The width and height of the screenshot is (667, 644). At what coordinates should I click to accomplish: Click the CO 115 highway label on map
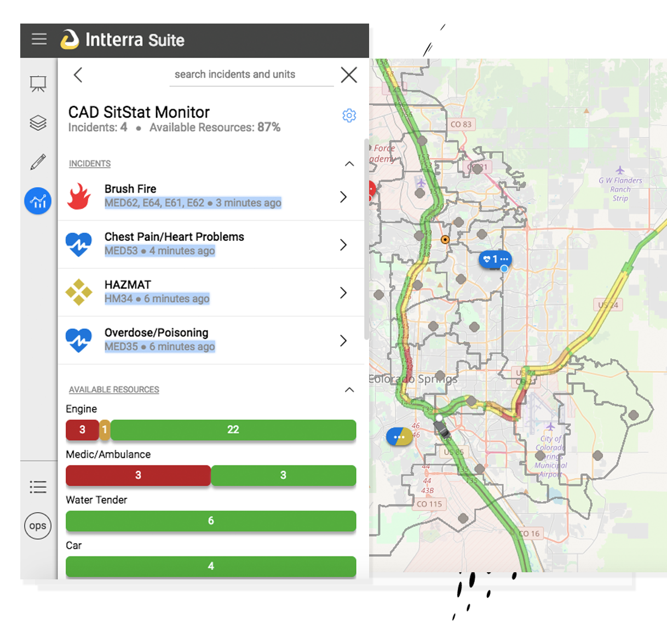429,504
